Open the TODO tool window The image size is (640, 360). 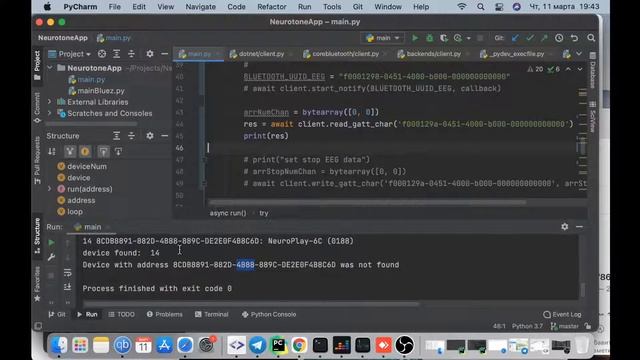(x=121, y=314)
